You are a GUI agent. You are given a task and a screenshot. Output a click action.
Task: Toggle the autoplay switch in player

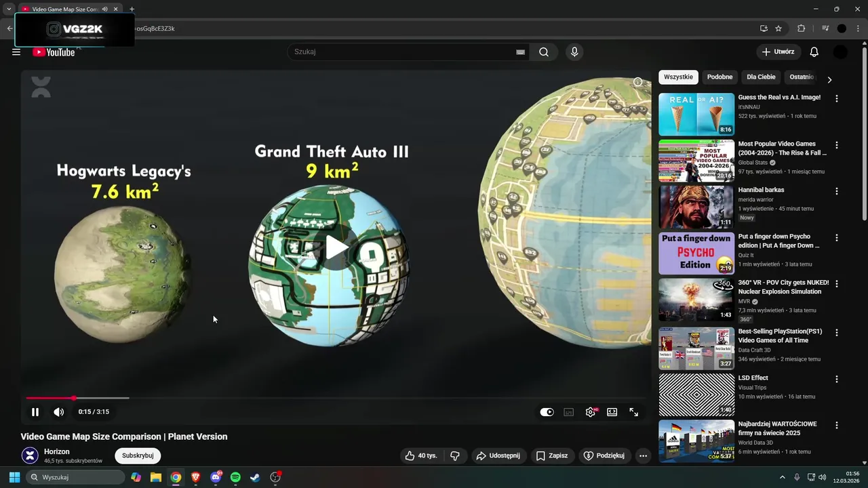547,411
